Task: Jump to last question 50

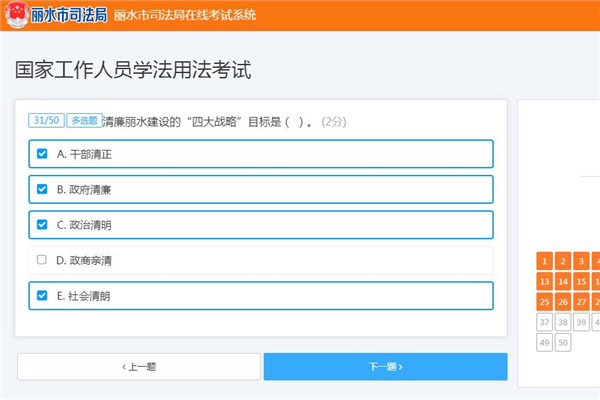Action: coord(563,343)
